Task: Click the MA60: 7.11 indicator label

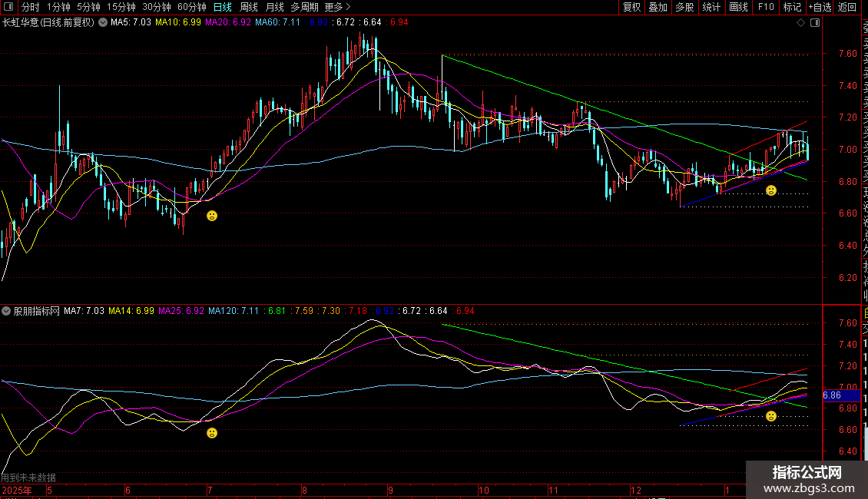Action: 277,22
